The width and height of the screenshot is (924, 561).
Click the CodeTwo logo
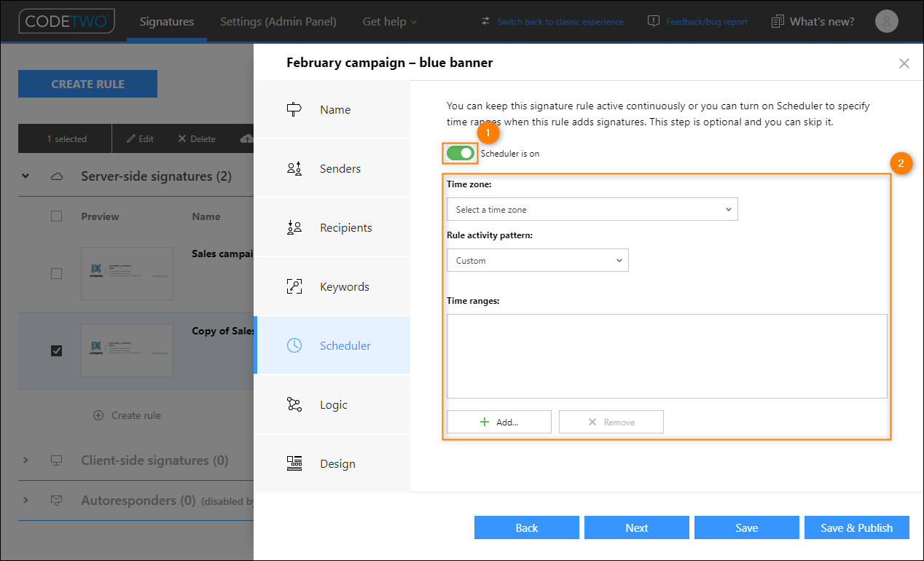coord(66,21)
